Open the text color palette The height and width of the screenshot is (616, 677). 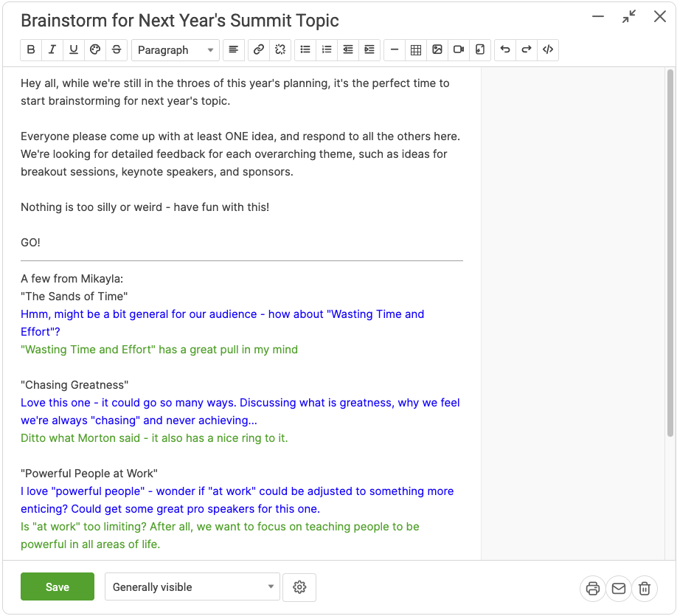coord(95,50)
